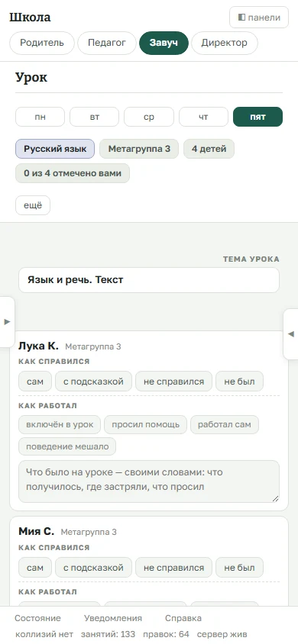This screenshot has width=298, height=644.
Task: Toggle работал сам for Лука К.
Action: pos(225,425)
